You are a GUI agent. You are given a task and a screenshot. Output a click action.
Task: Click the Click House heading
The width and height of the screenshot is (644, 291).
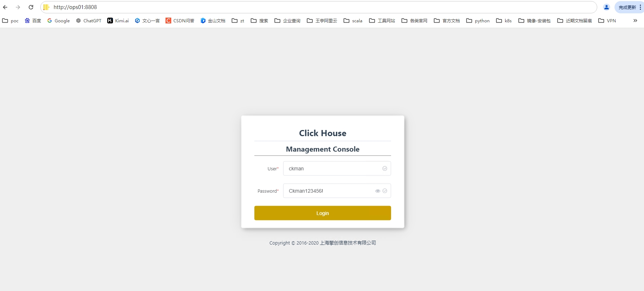pos(322,133)
